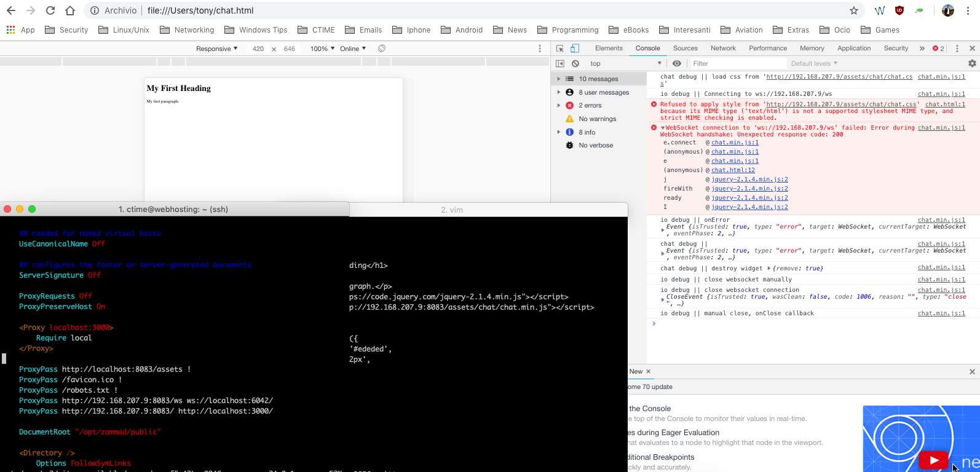This screenshot has width=980, height=472.
Task: Open the Linux/Unix bookmarks folder
Action: pos(124,29)
